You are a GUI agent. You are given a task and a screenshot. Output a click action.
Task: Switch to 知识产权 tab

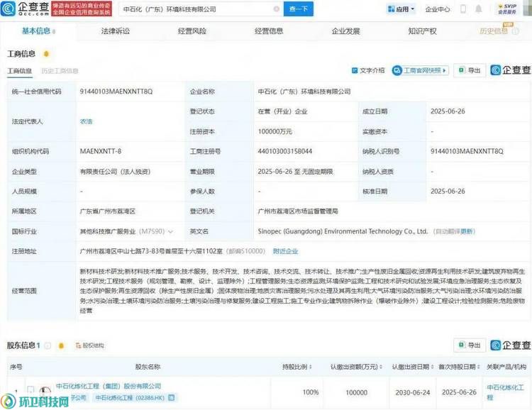[x=423, y=31]
